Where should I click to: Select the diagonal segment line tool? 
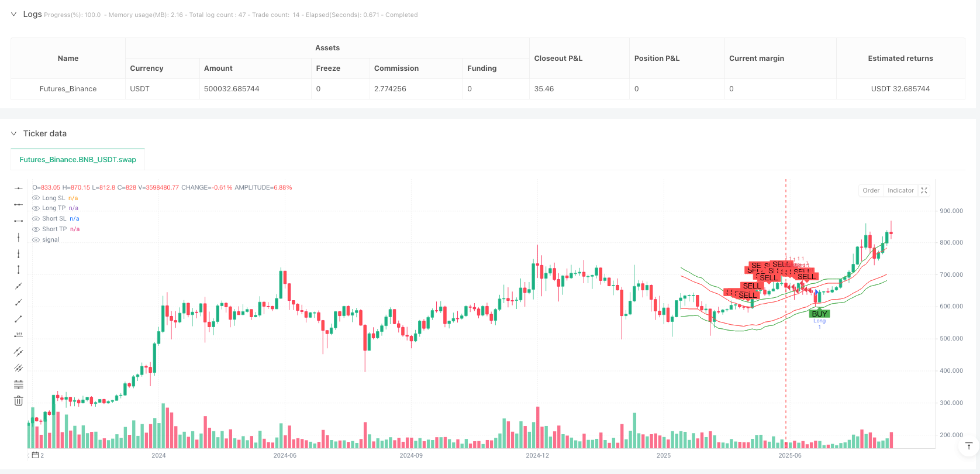(x=19, y=319)
